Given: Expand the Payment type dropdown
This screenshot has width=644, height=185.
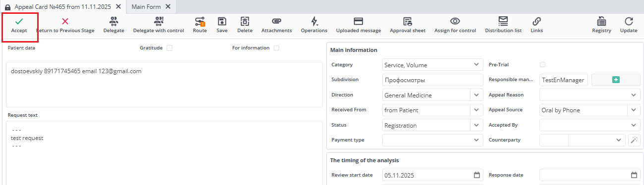Looking at the screenshot, I should tap(476, 140).
